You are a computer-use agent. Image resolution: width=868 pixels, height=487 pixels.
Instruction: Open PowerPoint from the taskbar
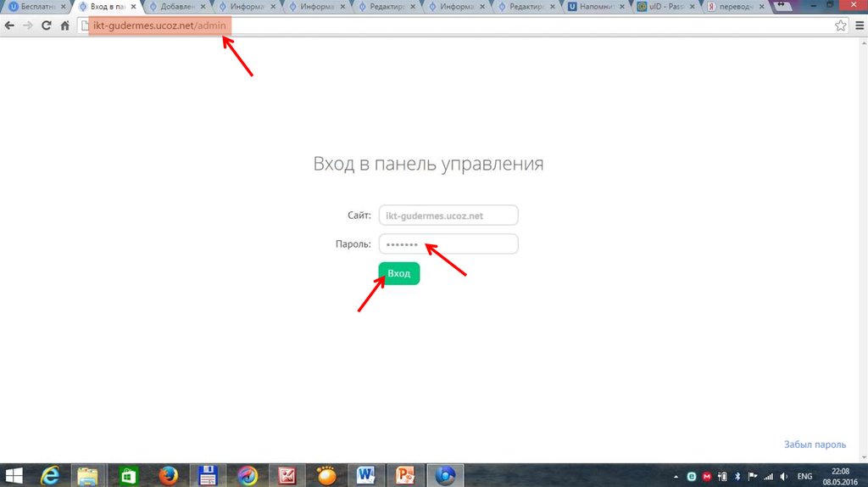coord(403,475)
